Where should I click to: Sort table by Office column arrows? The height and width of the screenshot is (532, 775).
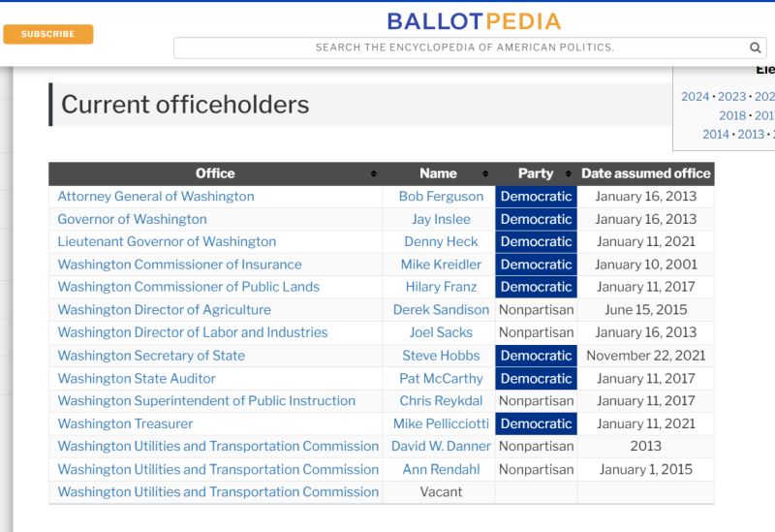tap(374, 173)
